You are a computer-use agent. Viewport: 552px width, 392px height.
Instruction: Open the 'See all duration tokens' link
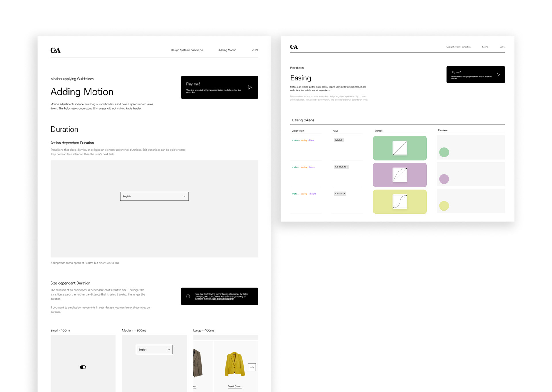(x=223, y=299)
